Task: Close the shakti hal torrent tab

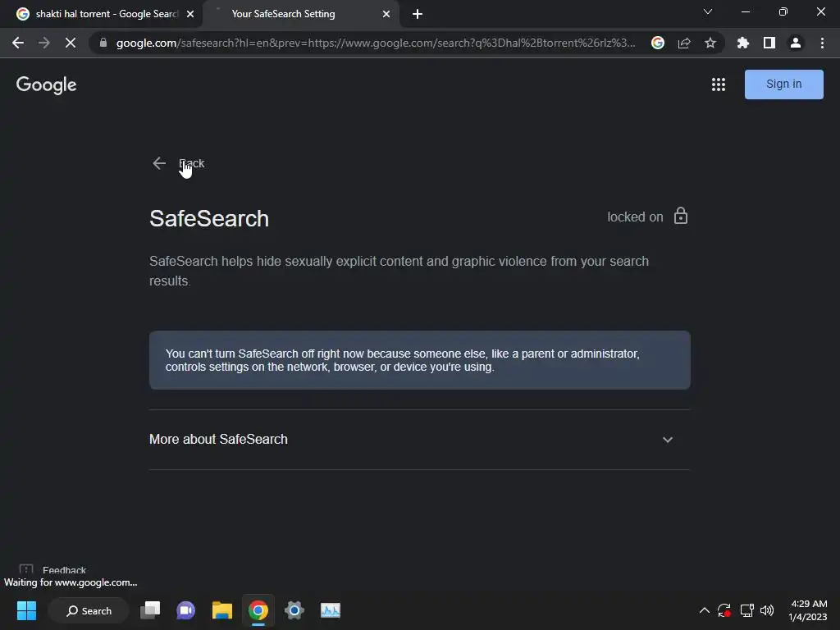Action: (190, 14)
